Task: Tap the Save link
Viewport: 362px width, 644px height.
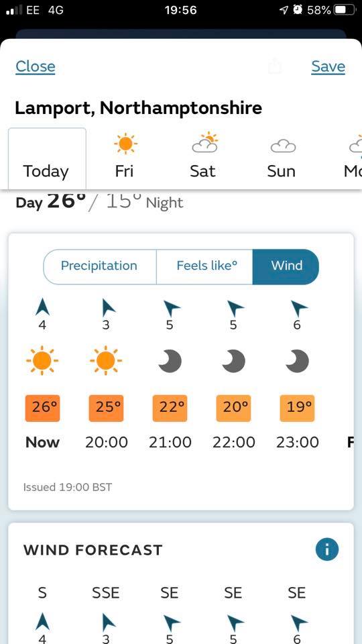Action: (x=328, y=66)
